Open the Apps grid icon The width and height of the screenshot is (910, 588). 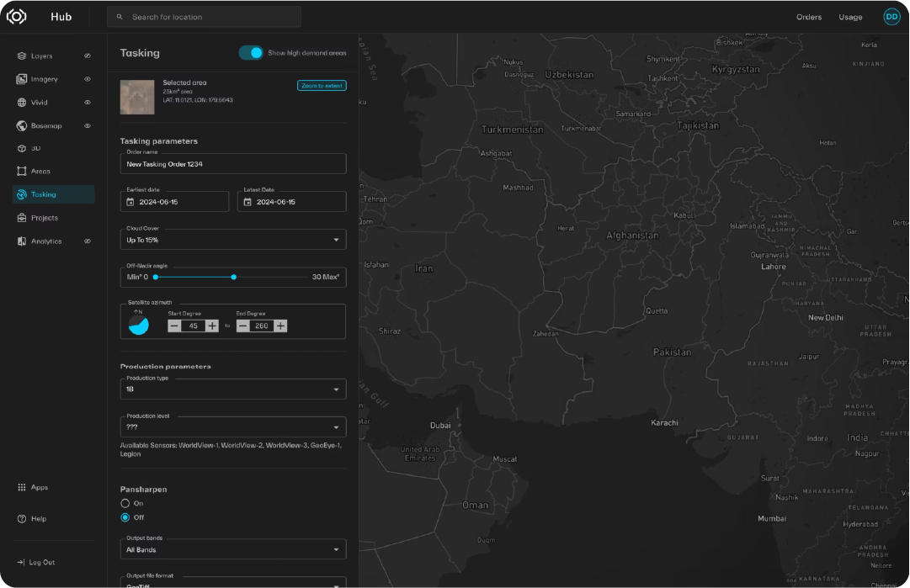(22, 488)
